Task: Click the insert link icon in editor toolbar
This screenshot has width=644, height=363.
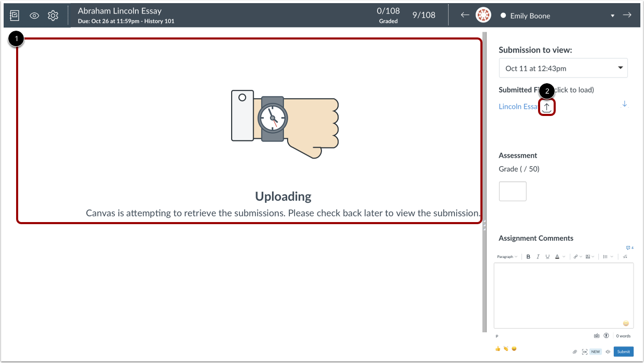Action: [575, 256]
